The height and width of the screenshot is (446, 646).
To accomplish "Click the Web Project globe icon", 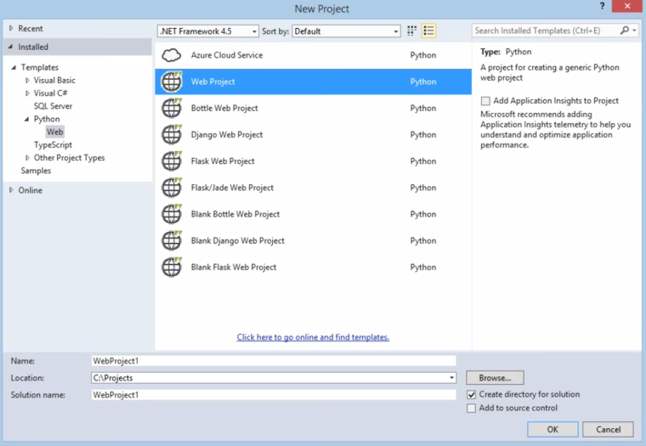I will [x=172, y=81].
